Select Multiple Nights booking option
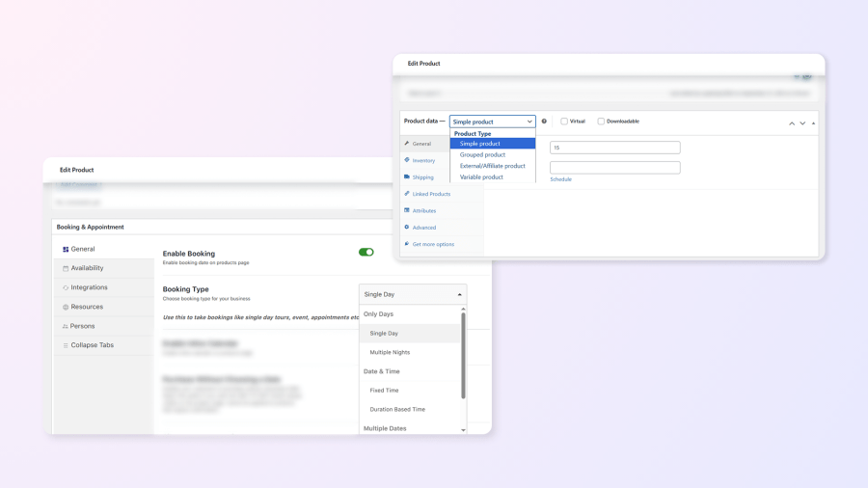 390,352
